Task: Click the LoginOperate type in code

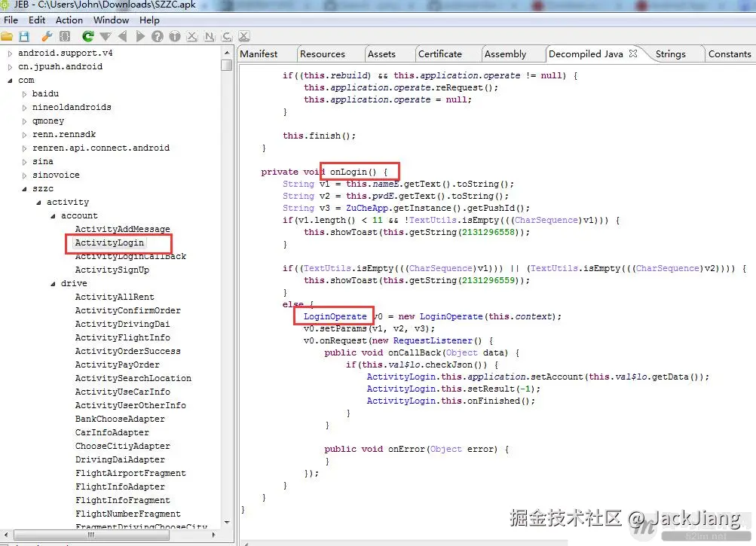Action: [335, 316]
